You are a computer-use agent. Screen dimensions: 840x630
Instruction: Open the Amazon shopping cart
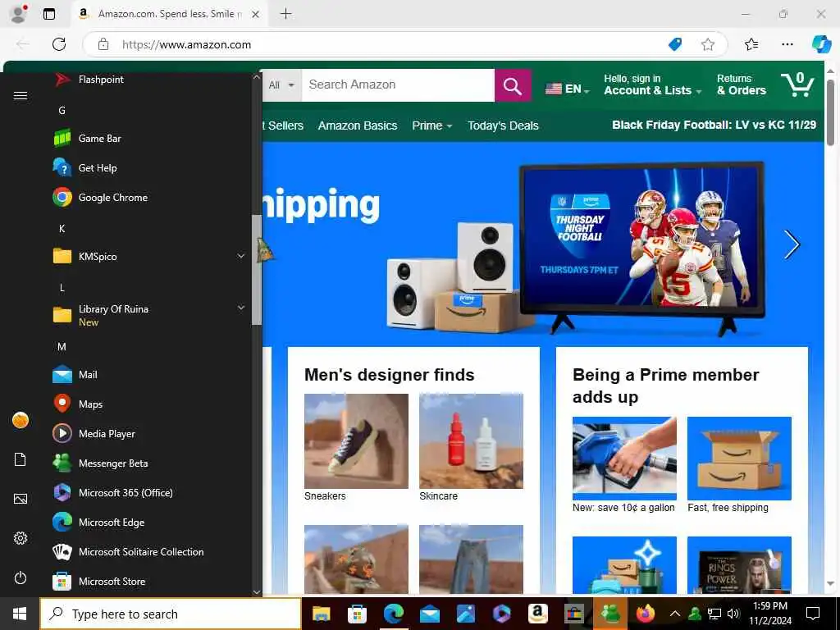tap(797, 84)
